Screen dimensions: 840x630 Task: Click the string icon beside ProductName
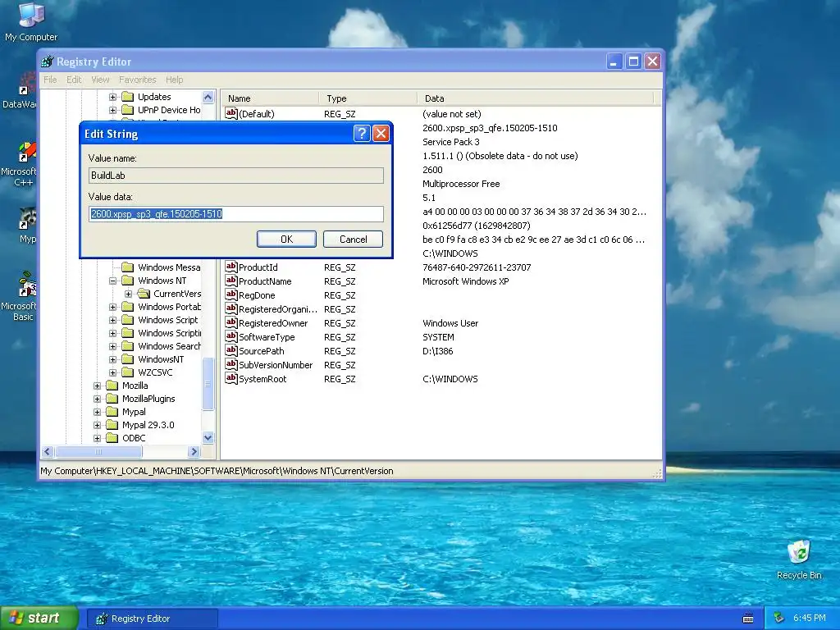pyautogui.click(x=231, y=281)
